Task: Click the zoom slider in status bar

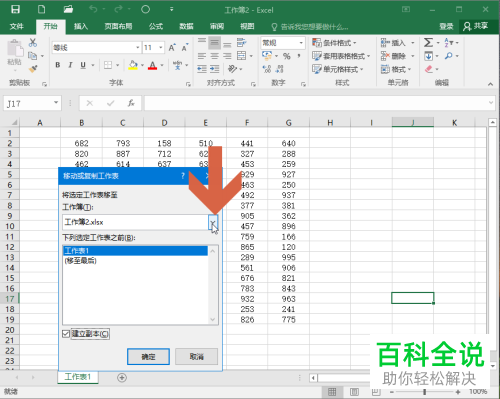Action: (425, 392)
